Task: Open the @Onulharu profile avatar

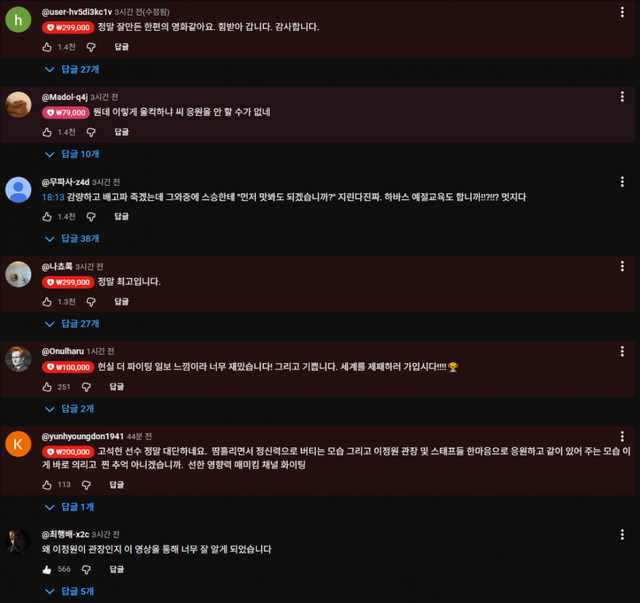Action: coord(18,359)
